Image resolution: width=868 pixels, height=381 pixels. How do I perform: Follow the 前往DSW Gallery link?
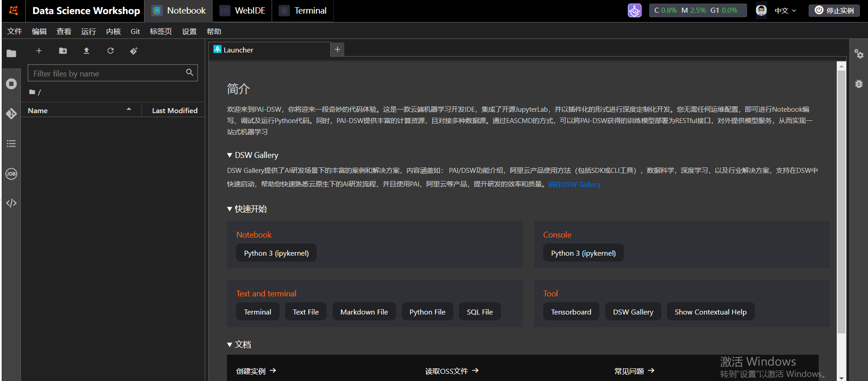click(x=574, y=185)
